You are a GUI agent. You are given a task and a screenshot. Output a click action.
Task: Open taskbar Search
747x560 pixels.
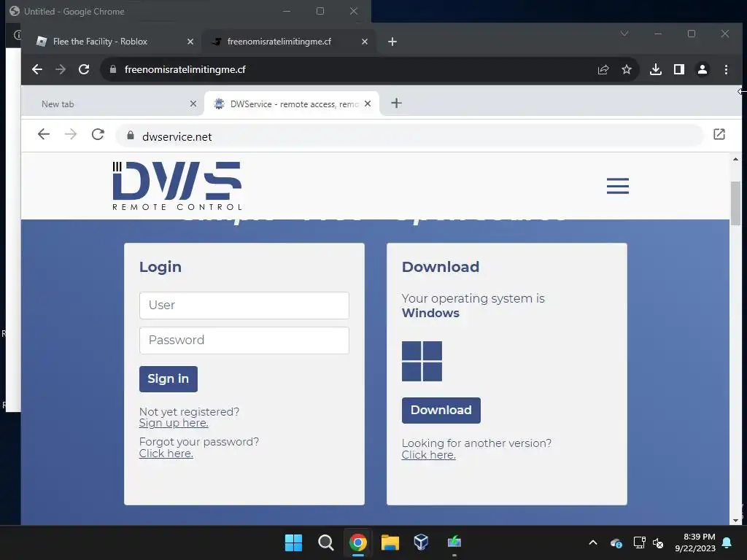[x=326, y=542]
